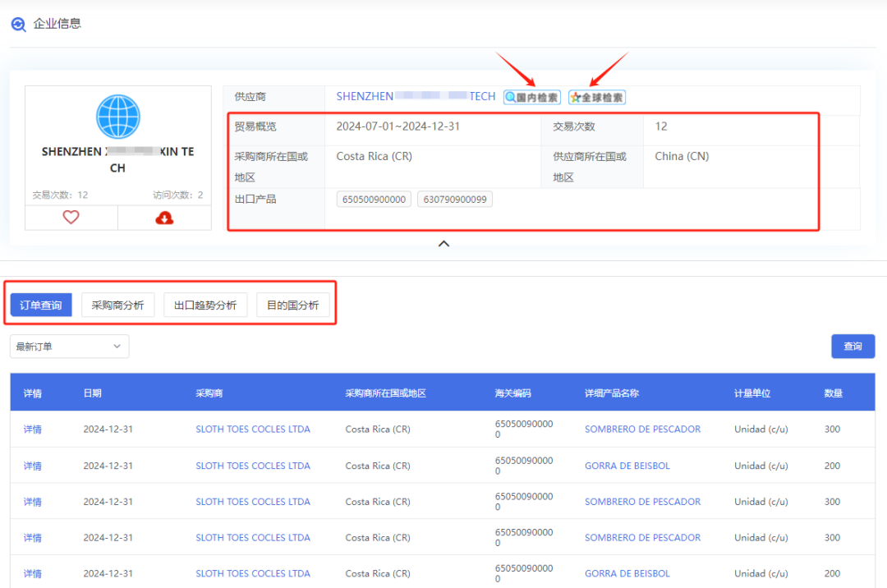Click the 采购商 column header

pos(209,393)
